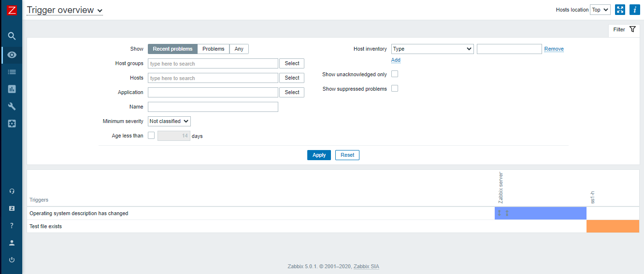This screenshot has width=644, height=274.
Task: Click the blue Zabbix server trigger cell
Action: click(x=541, y=213)
